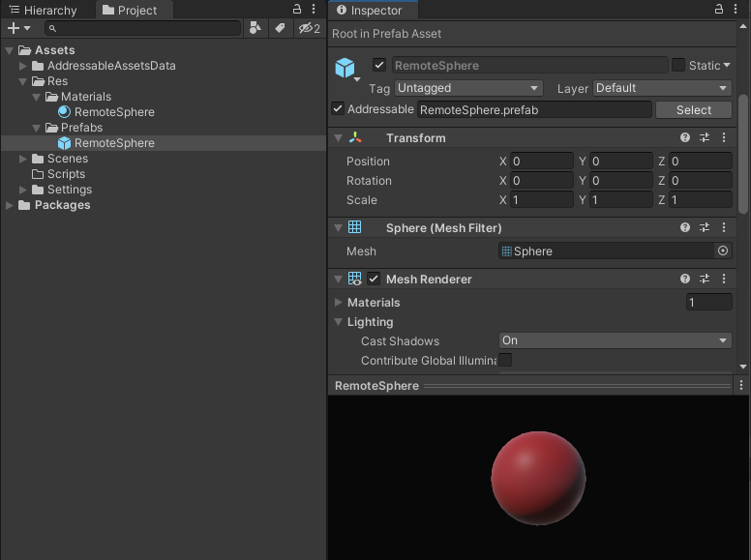This screenshot has height=560, width=751.
Task: Edit the Addressable name RemoteSphere.prefab field
Action: (x=534, y=110)
